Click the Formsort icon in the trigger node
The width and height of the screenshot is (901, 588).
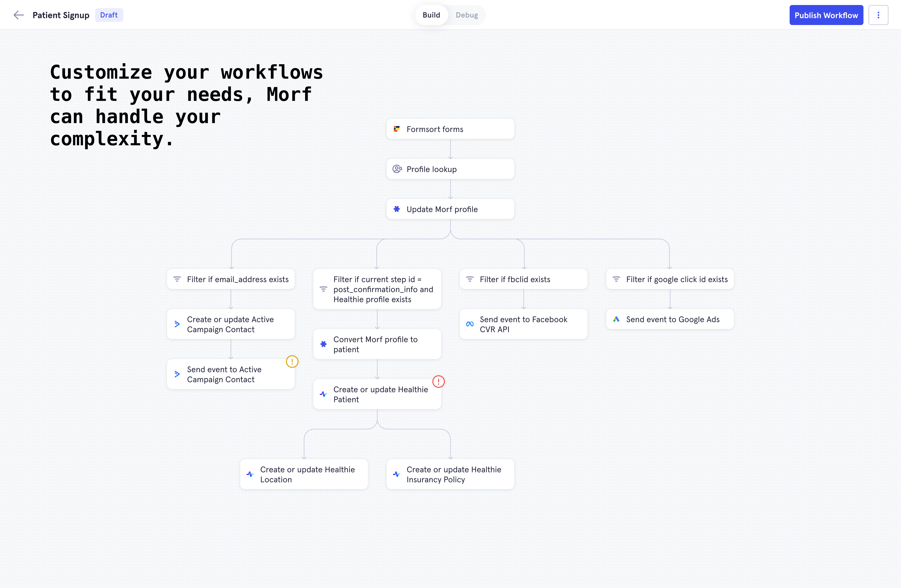click(x=396, y=129)
